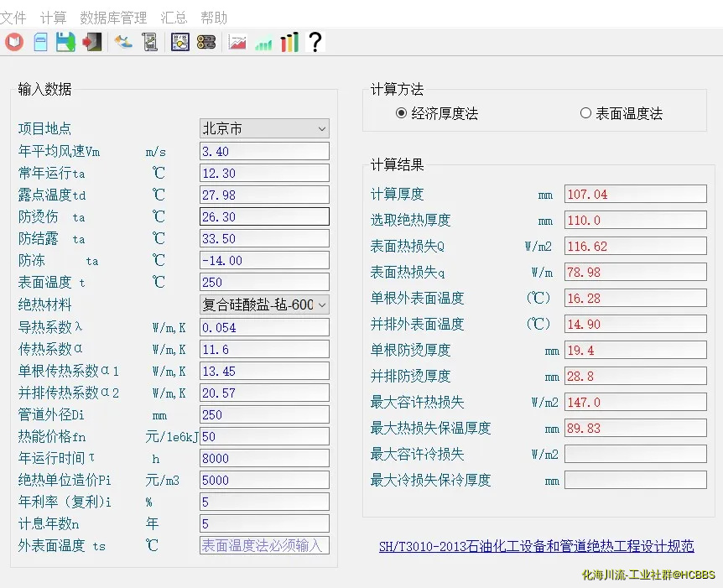Click the 防烫伤 ta field with 26.30
The height and width of the screenshot is (588, 723).
pyautogui.click(x=265, y=216)
